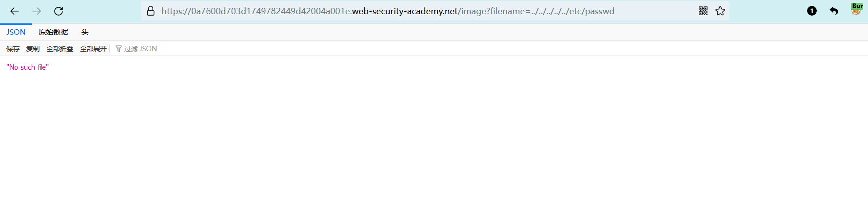This screenshot has height=199, width=868.
Task: Collapse all with 全部折叠
Action: pyautogui.click(x=59, y=49)
